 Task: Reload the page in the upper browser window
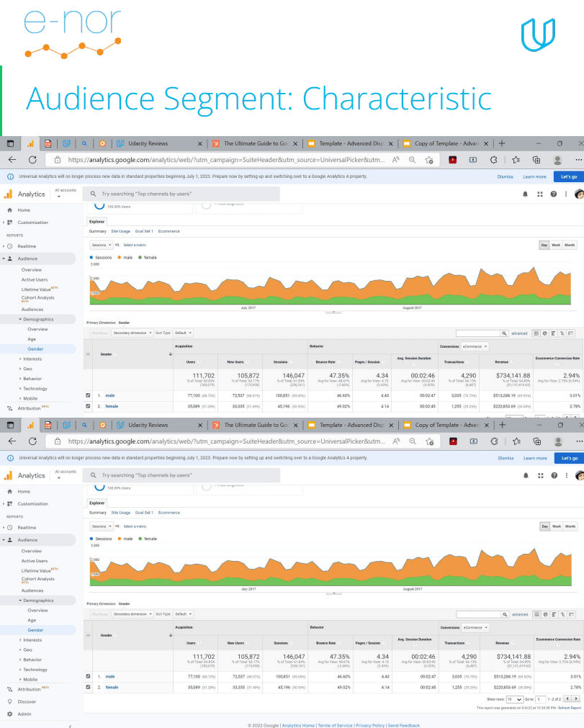tap(32, 160)
